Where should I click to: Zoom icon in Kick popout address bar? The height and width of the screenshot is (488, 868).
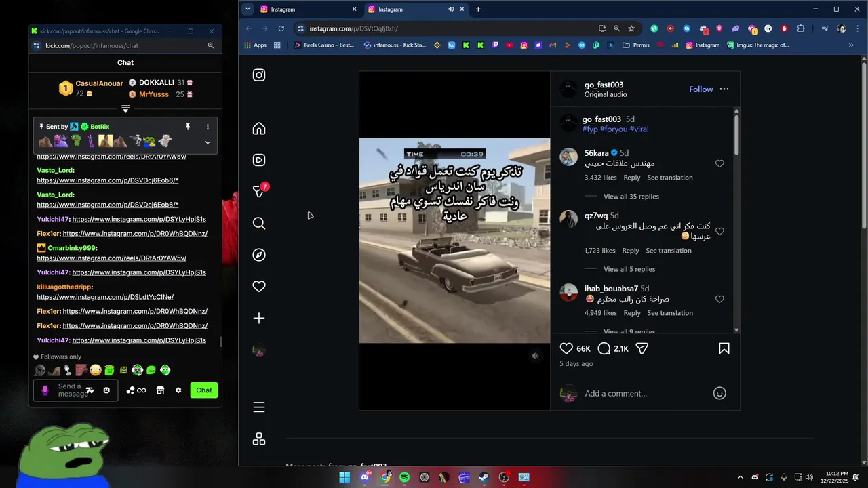pyautogui.click(x=211, y=45)
